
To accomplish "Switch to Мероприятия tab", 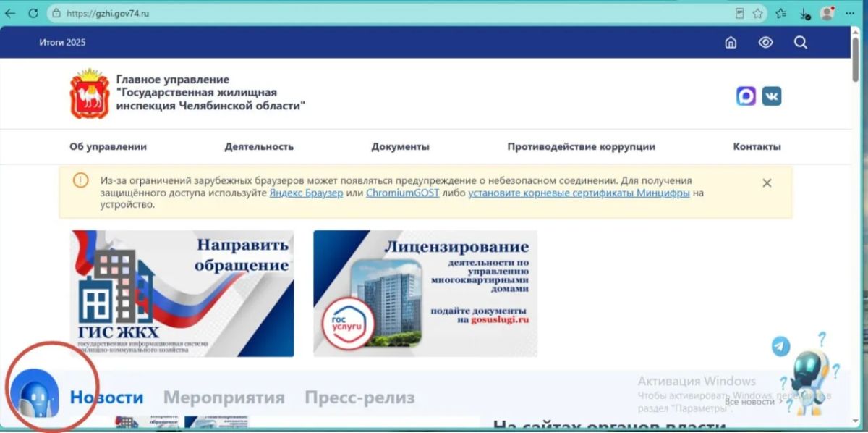I will click(224, 398).
